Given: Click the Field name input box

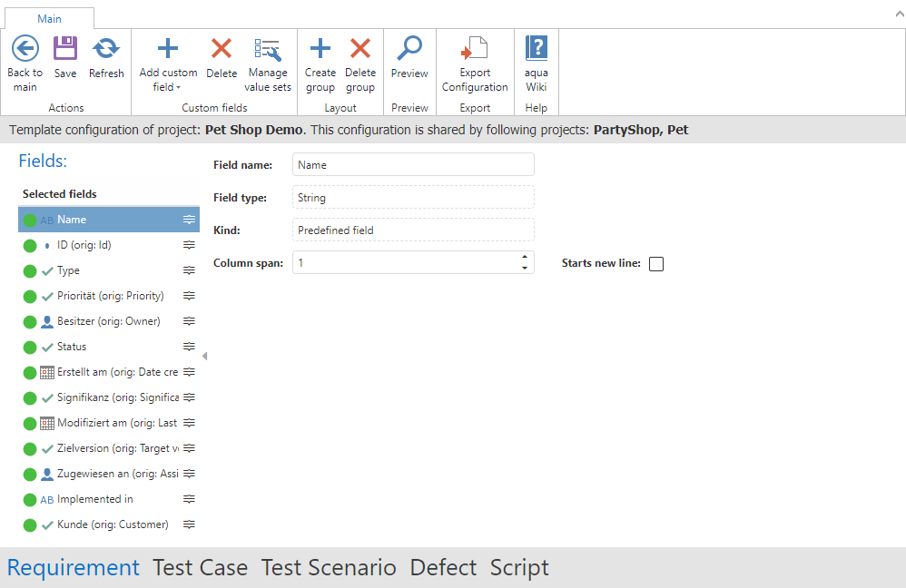Looking at the screenshot, I should pyautogui.click(x=413, y=165).
